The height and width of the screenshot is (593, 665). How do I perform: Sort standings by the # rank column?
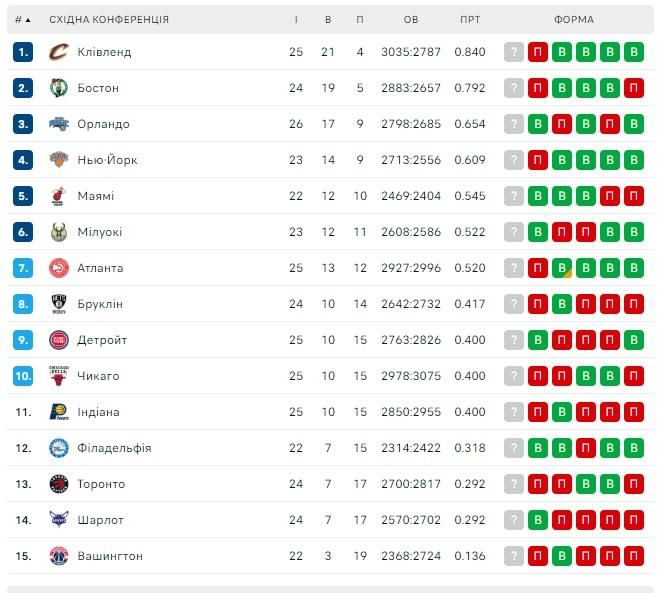click(x=22, y=20)
